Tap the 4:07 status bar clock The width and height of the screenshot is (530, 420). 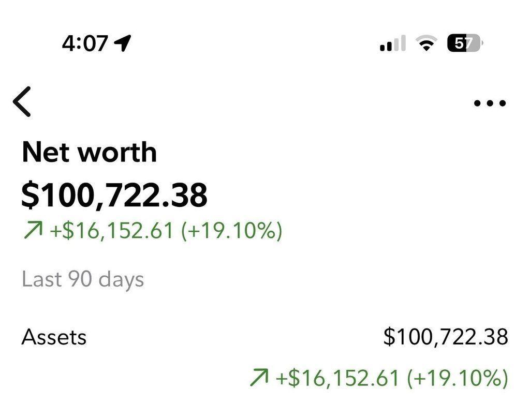click(x=84, y=43)
